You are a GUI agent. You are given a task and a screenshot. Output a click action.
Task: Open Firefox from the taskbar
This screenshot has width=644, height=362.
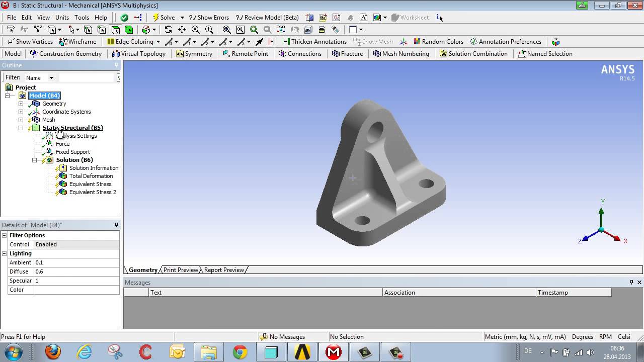[53, 351]
